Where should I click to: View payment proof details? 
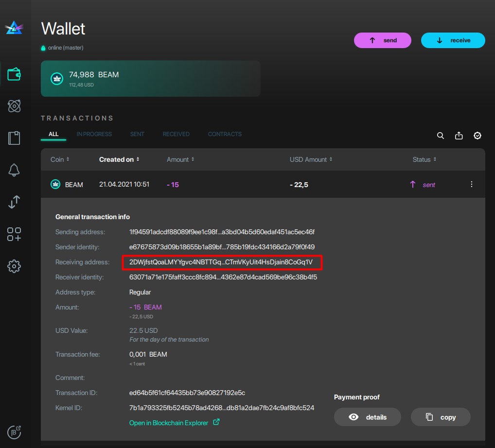[x=367, y=417]
